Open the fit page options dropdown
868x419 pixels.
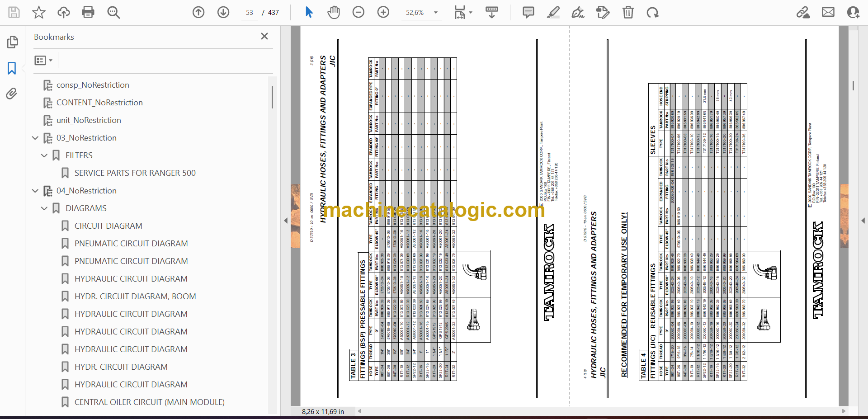pyautogui.click(x=463, y=12)
